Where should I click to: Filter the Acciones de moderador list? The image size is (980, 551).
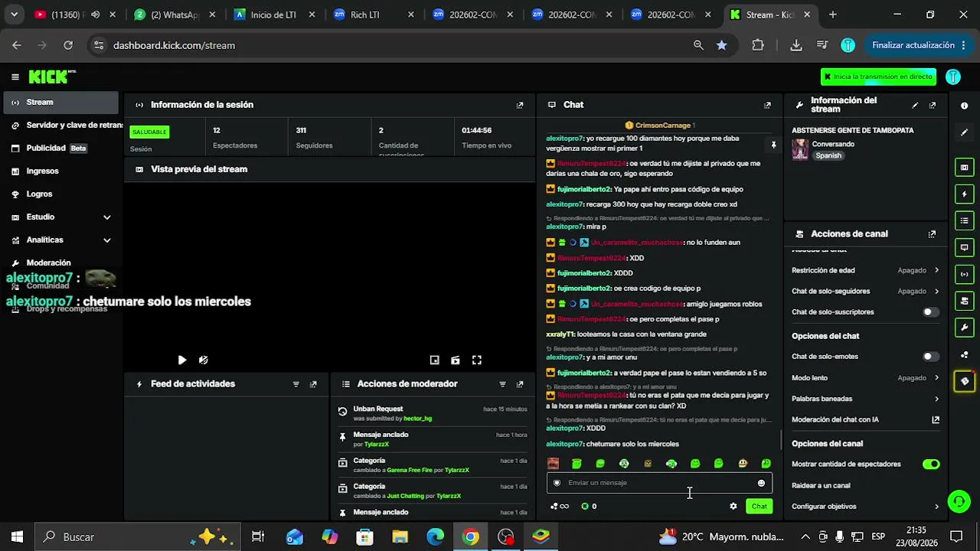503,384
